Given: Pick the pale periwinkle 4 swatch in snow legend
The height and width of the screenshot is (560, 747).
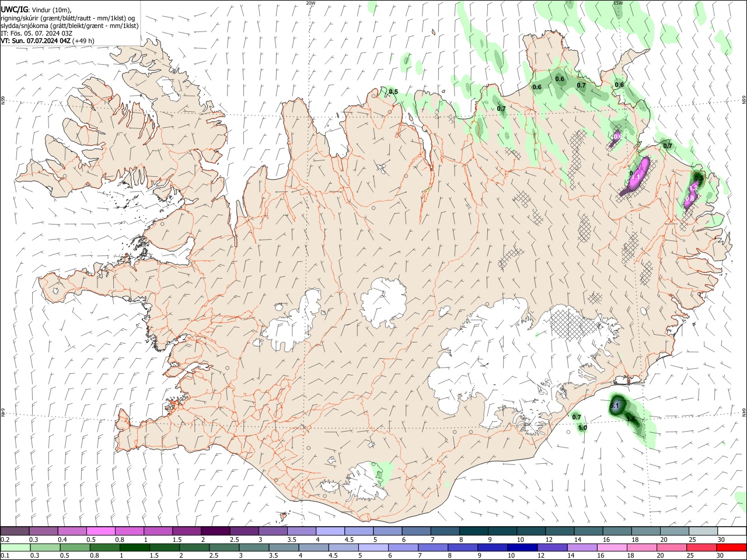Looking at the screenshot, I should coord(330,531).
